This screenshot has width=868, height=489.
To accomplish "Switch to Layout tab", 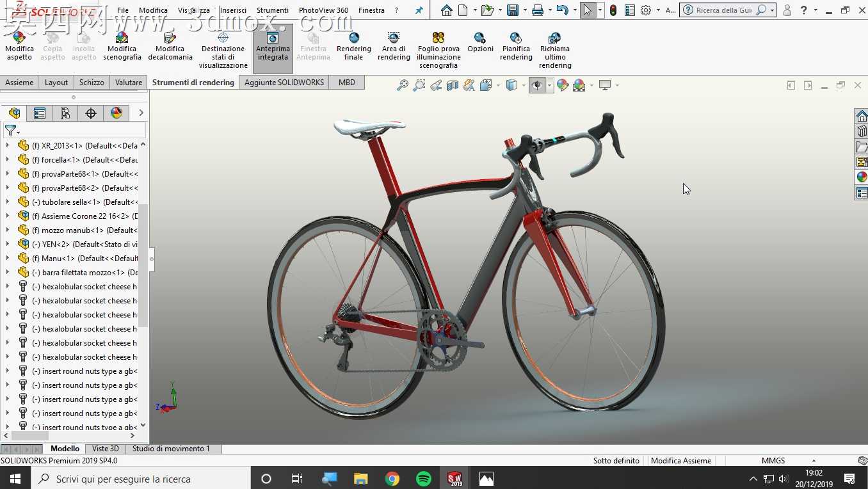I will click(x=56, y=83).
